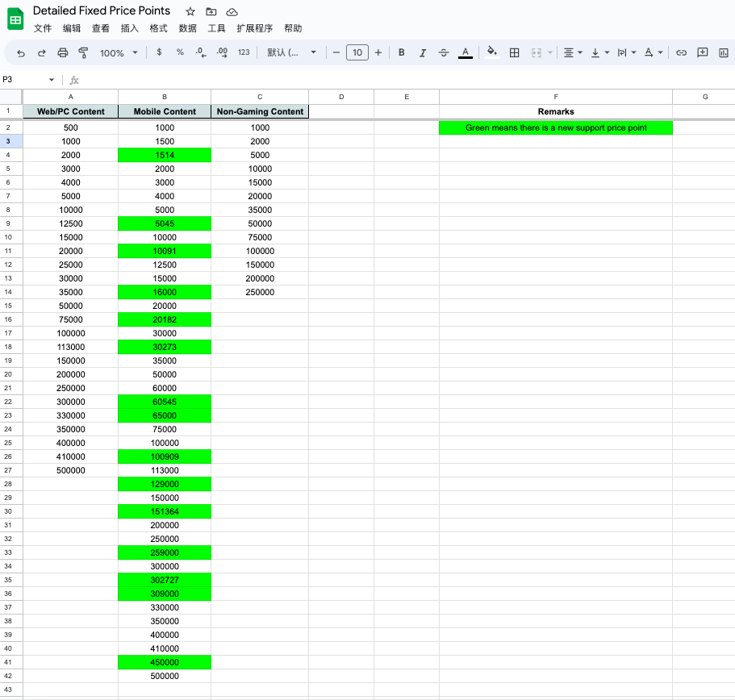Open the text wrapping dropdown

(626, 52)
